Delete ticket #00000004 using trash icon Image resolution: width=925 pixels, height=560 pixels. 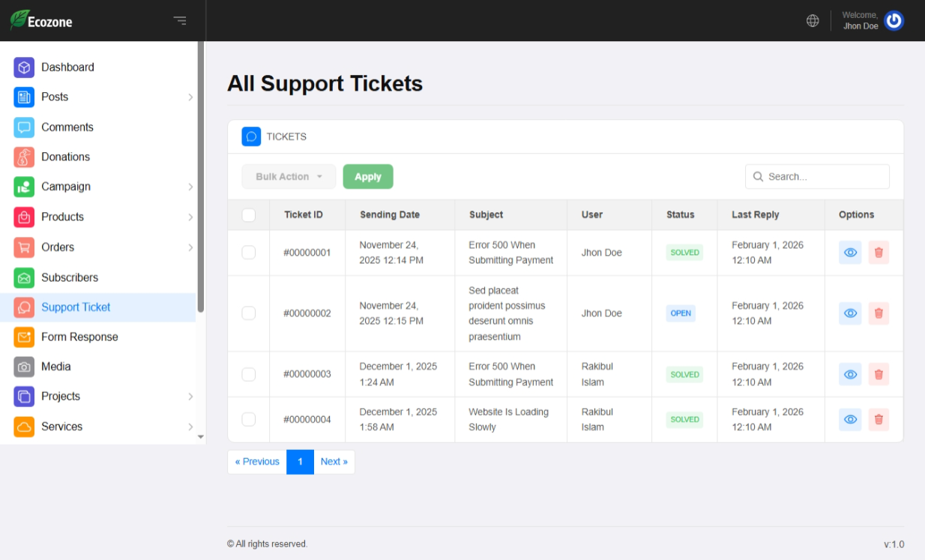(x=879, y=420)
